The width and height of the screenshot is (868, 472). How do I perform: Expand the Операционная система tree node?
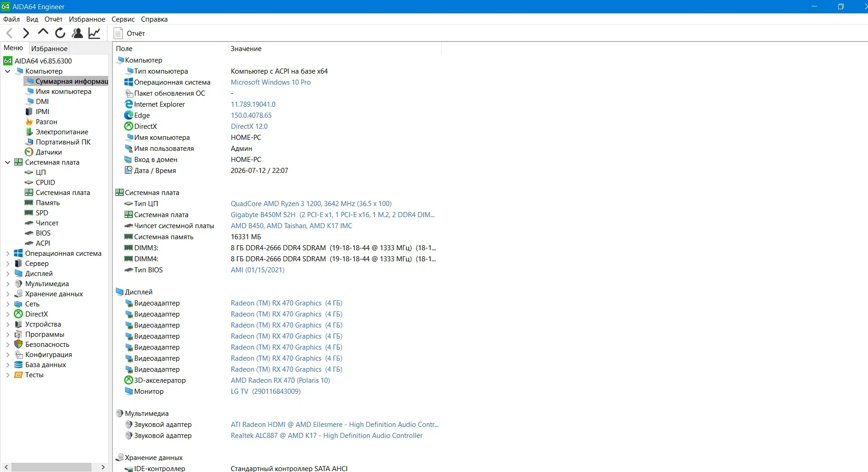(8, 253)
